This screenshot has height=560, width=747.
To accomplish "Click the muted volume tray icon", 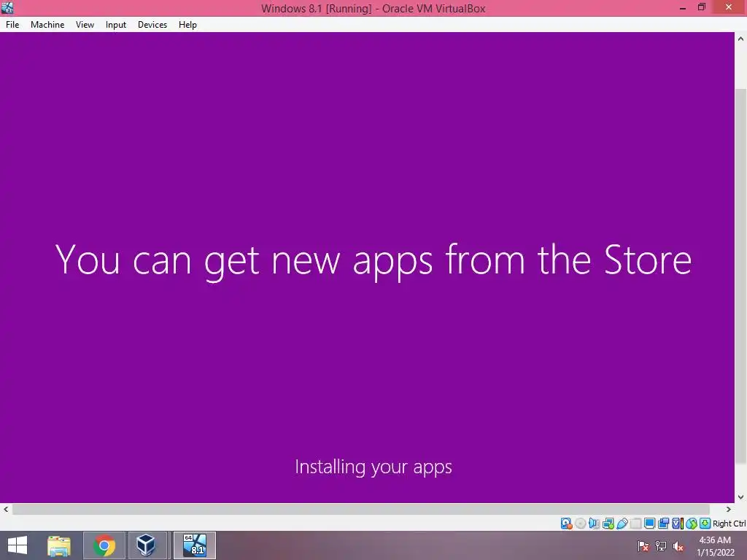I will [x=678, y=546].
